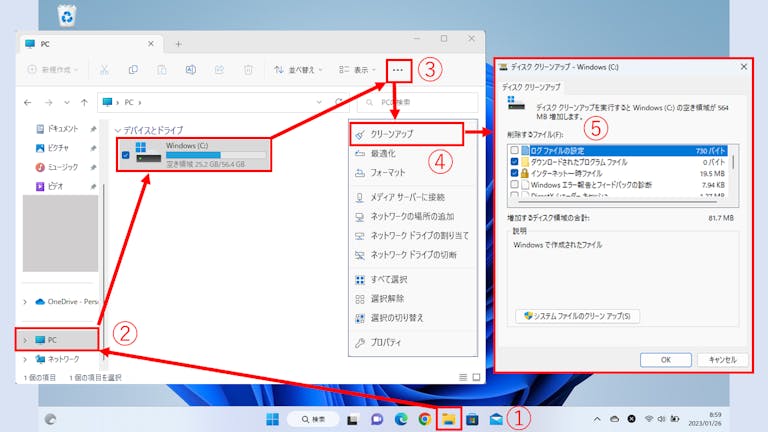Choose ネットワーク ドライブの割り当て menu item
The height and width of the screenshot is (432, 768).
tap(413, 236)
